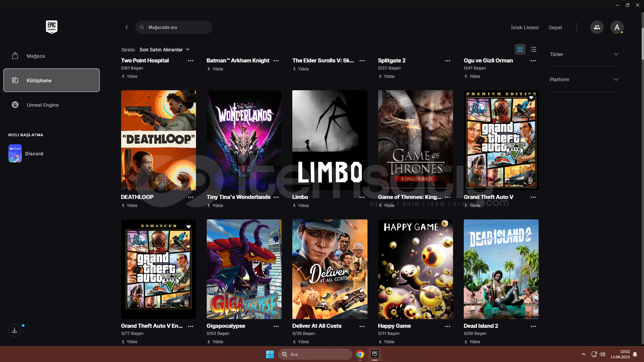Toggle favorite heart on GTA V Enhanced cover
The width and height of the screenshot is (644, 362).
[x=189, y=227]
